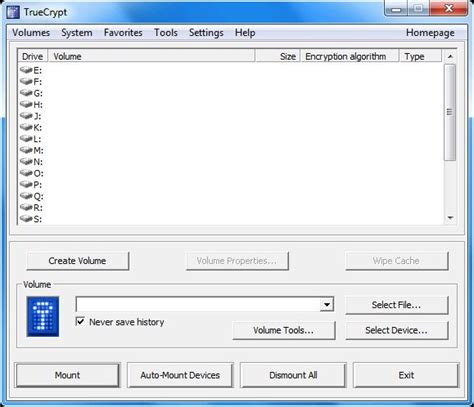Viewport: 474px width, 407px height.
Task: Click the TrueCrypt title bar app icon
Action: click(13, 12)
